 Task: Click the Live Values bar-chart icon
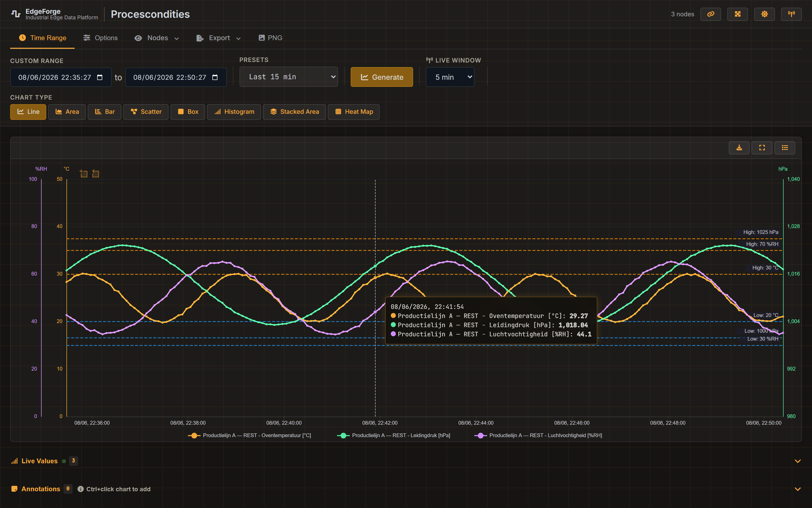(14, 461)
